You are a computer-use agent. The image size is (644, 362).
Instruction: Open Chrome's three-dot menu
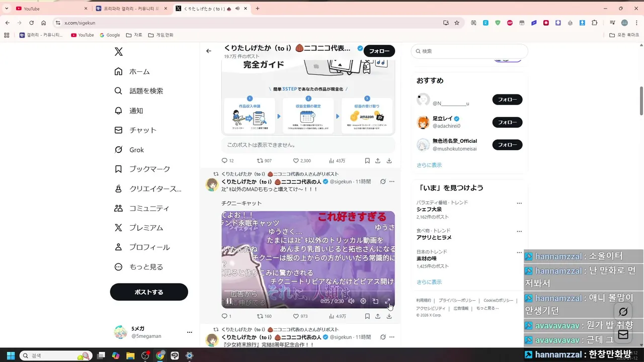(x=636, y=23)
